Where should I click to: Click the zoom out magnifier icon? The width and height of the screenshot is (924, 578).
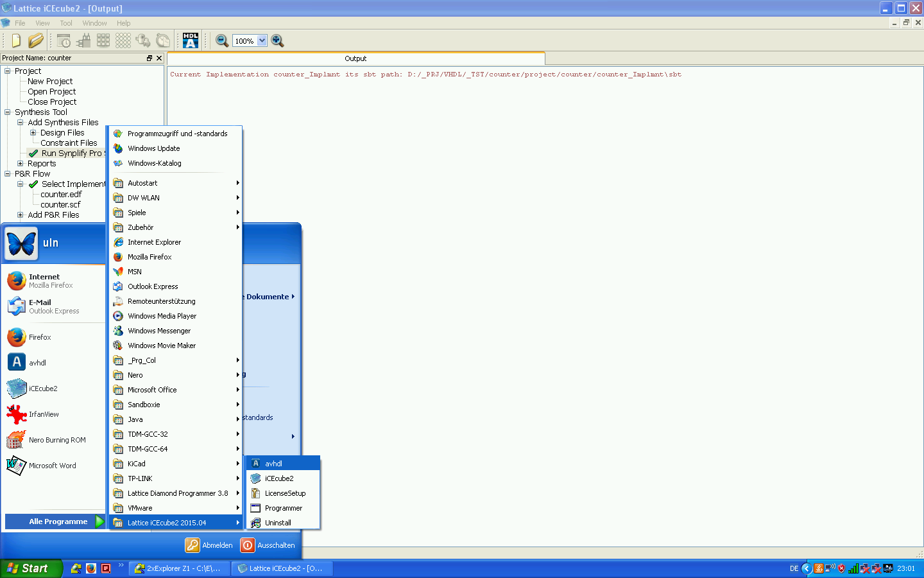(x=222, y=40)
